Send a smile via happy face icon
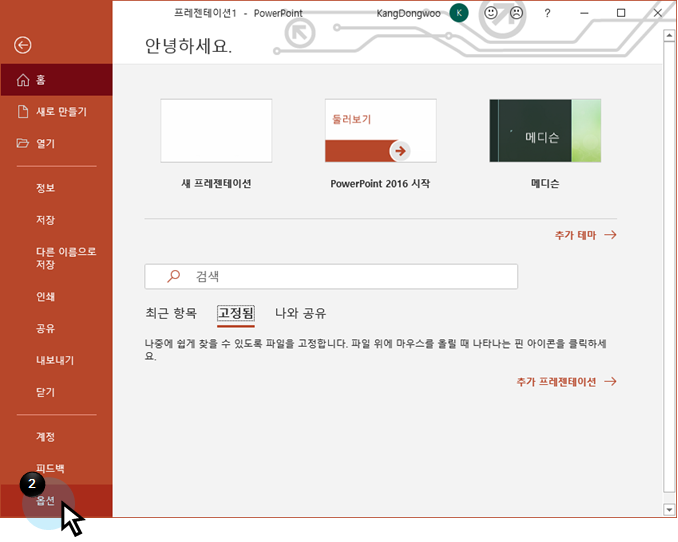The width and height of the screenshot is (678, 542). [x=490, y=13]
